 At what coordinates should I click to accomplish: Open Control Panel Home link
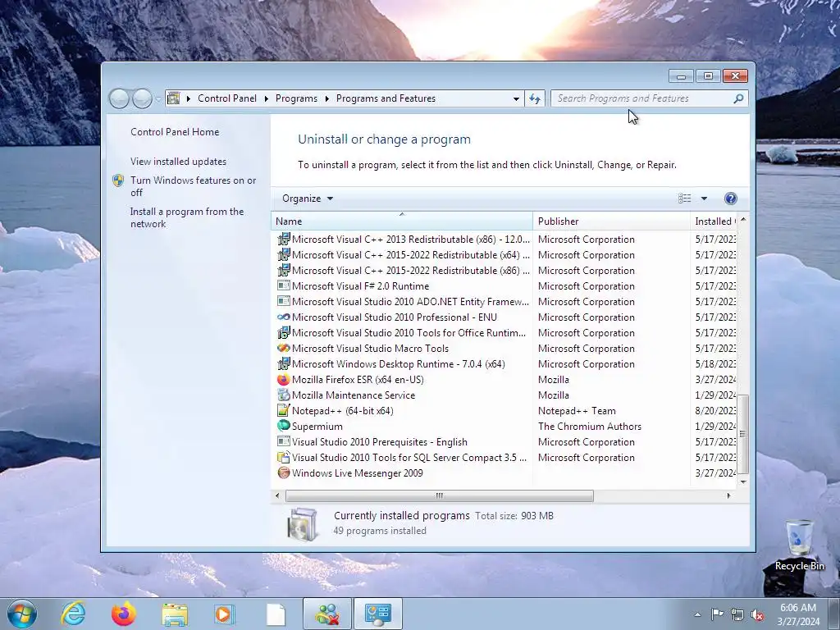pos(175,132)
